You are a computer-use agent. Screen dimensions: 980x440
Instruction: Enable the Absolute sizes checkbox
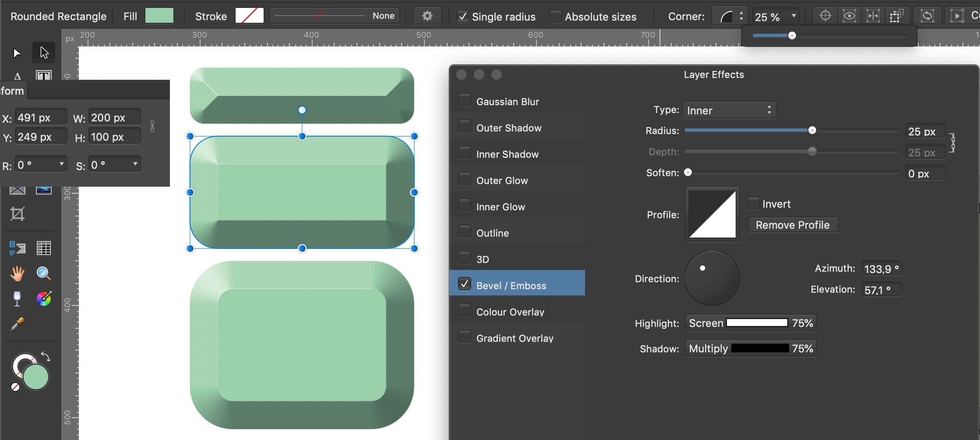(555, 17)
